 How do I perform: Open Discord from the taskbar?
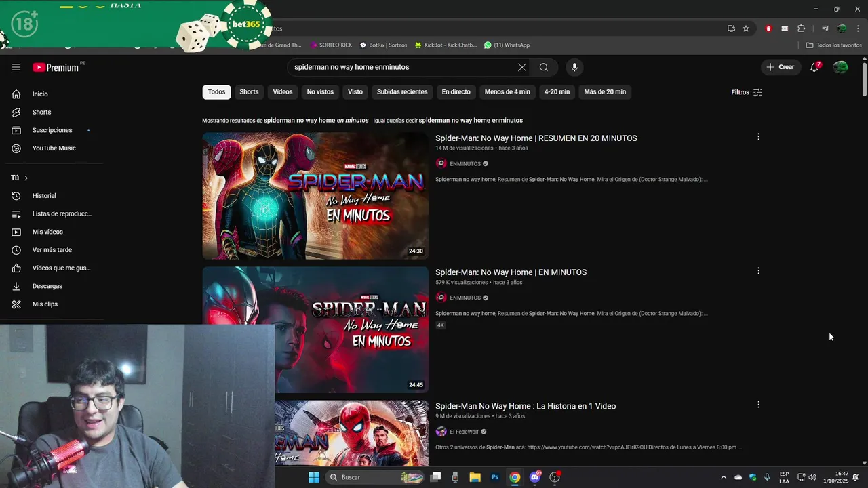pyautogui.click(x=535, y=477)
